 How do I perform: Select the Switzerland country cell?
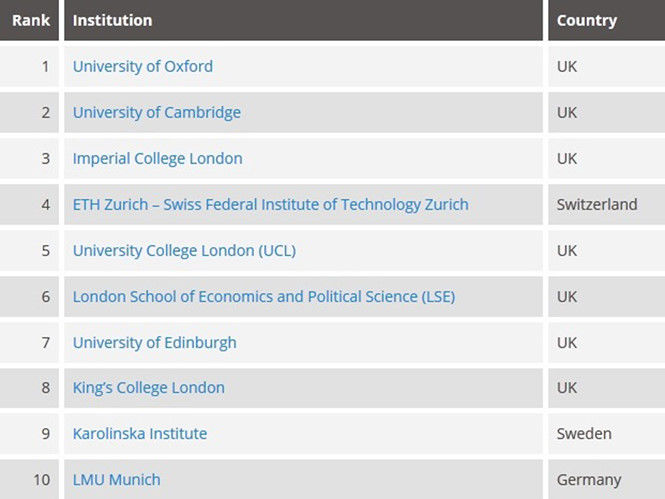(x=597, y=204)
